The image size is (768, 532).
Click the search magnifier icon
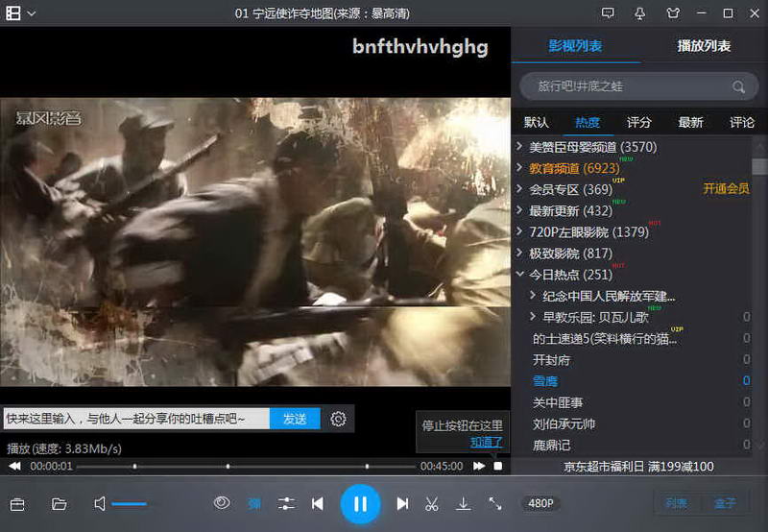coord(738,87)
